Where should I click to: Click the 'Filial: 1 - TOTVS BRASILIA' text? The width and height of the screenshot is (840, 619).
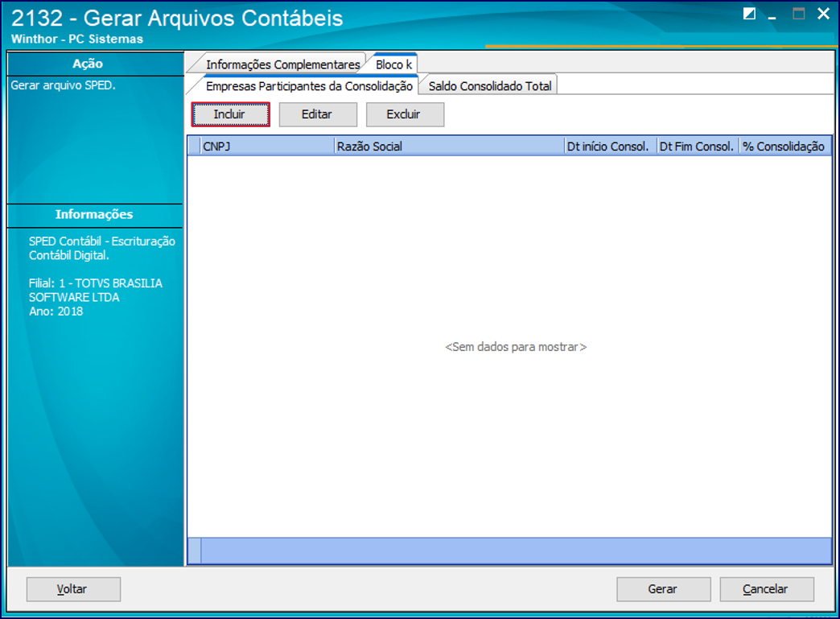coord(96,283)
